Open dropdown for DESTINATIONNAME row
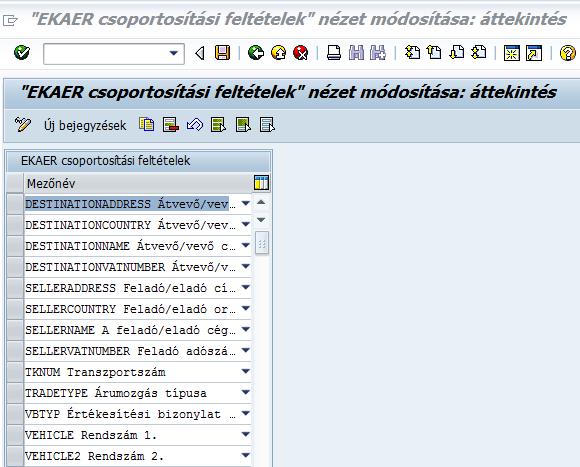Screen dimensions: 580x467 coord(245,246)
